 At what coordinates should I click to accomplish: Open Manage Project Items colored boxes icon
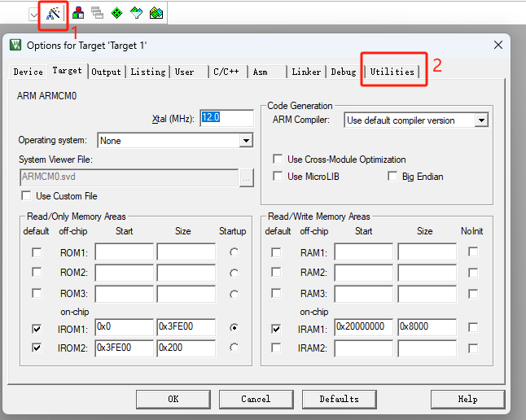78,13
